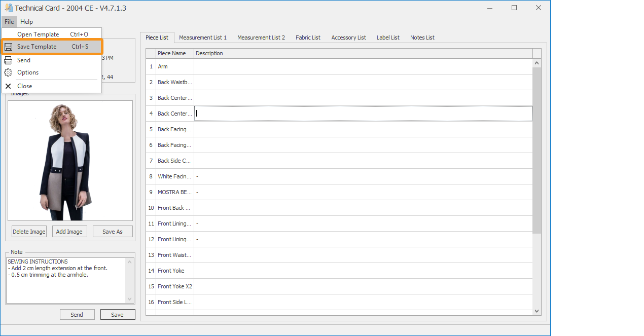Image resolution: width=644 pixels, height=336 pixels.
Task: Click the Save As button under image
Action: pos(113,232)
